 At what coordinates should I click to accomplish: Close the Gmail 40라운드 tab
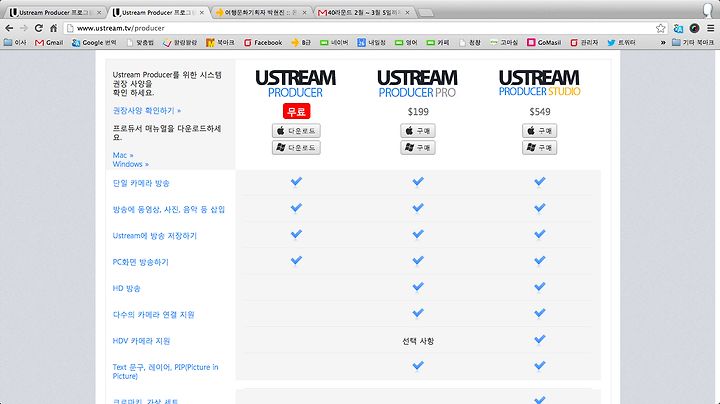407,12
